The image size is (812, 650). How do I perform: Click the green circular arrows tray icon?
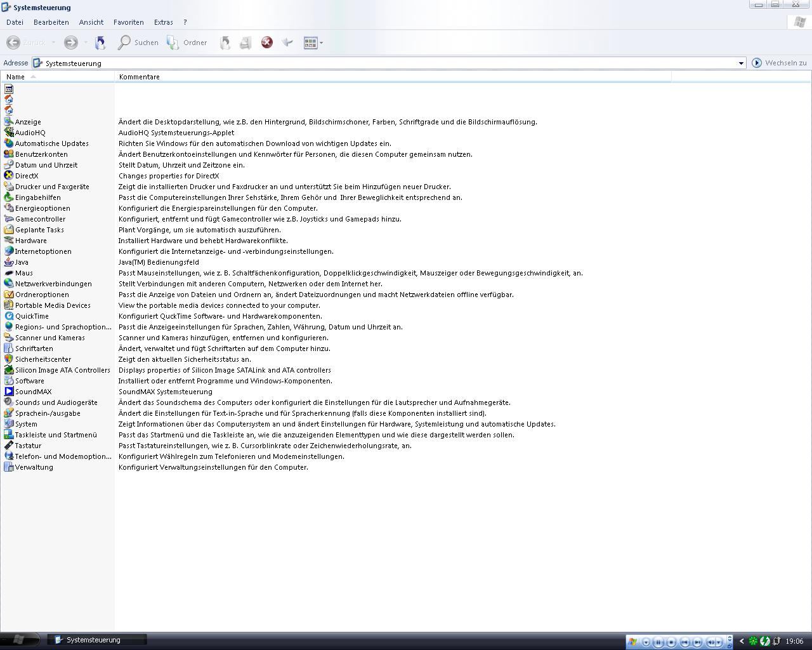[x=764, y=641]
